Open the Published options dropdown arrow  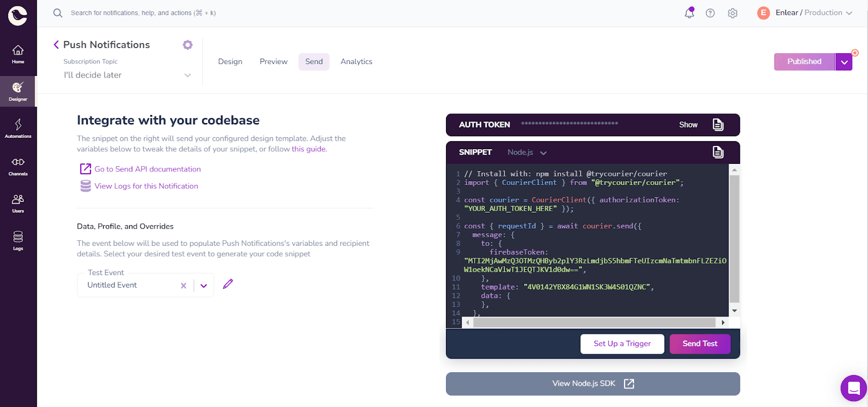click(844, 62)
